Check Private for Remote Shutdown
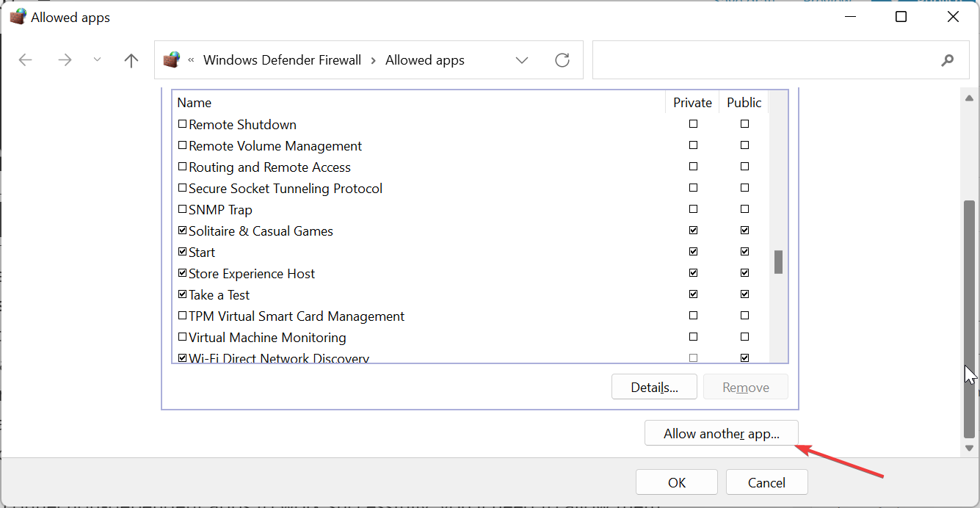980x508 pixels. (694, 124)
